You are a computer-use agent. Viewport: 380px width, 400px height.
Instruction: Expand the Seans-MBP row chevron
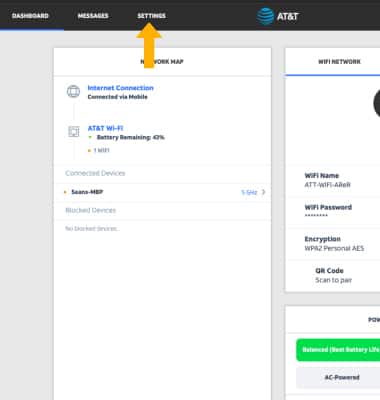pos(263,192)
